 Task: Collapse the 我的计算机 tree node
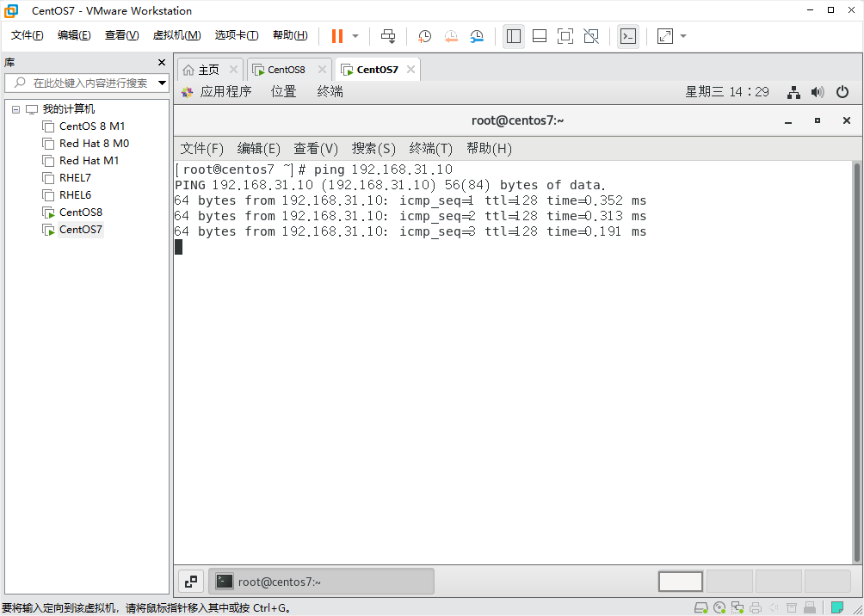(15, 109)
